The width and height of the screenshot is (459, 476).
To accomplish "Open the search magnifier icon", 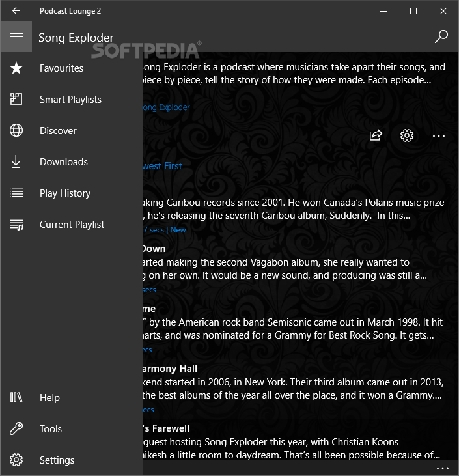I will click(x=441, y=36).
